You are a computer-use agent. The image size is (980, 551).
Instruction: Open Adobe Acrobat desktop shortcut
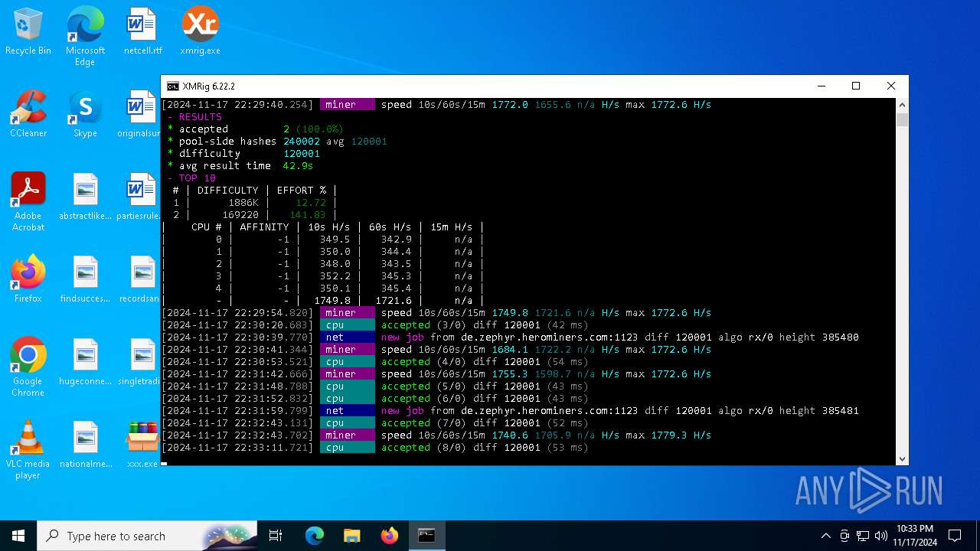click(28, 202)
